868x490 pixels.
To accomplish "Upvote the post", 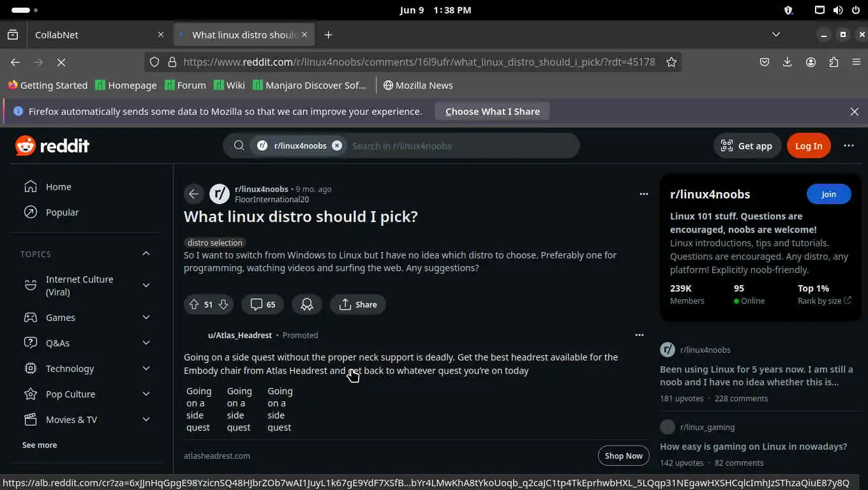I will [x=194, y=304].
